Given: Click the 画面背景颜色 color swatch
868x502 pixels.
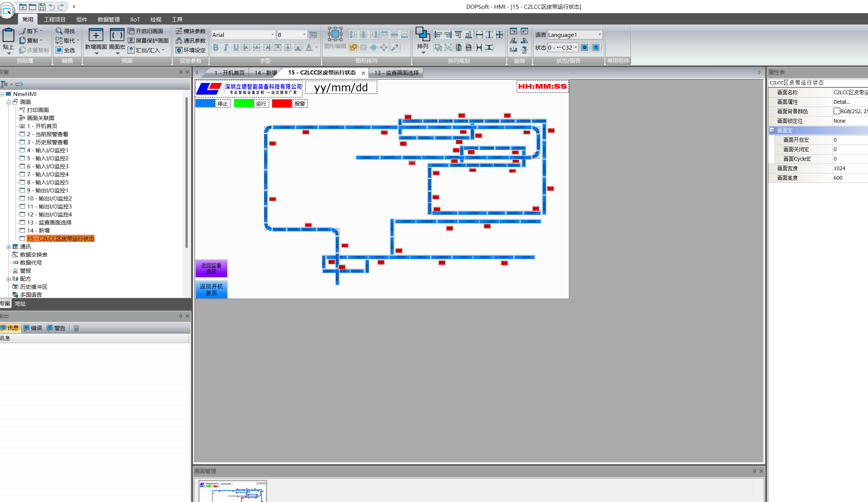Looking at the screenshot, I should (837, 111).
